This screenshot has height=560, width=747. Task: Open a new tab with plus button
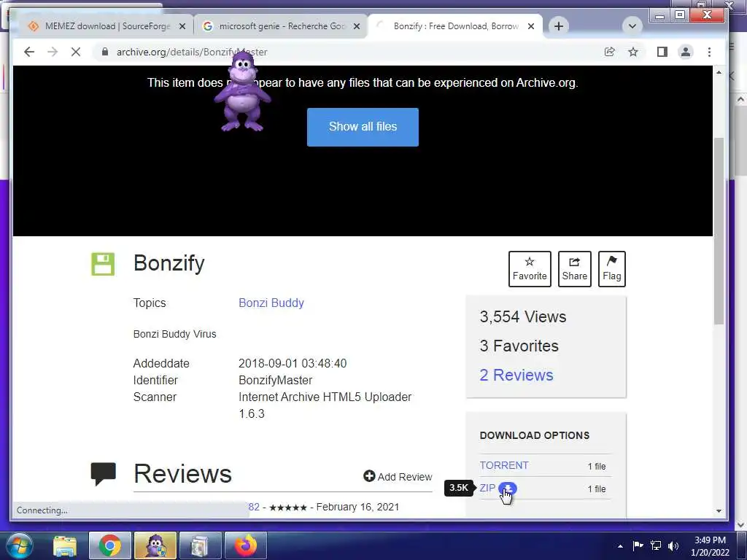click(x=559, y=26)
